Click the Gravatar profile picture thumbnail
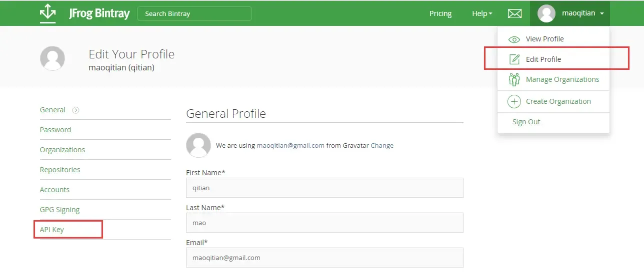 click(x=198, y=145)
